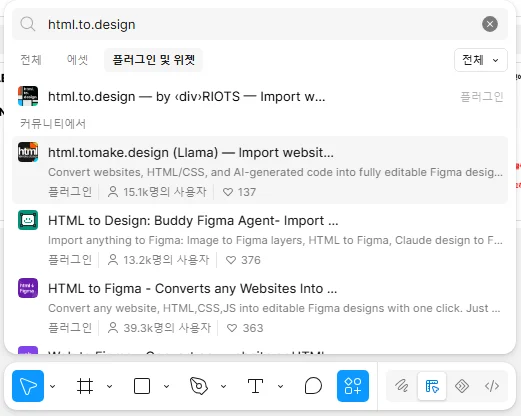Open the 전체 filter dropdown

click(481, 60)
